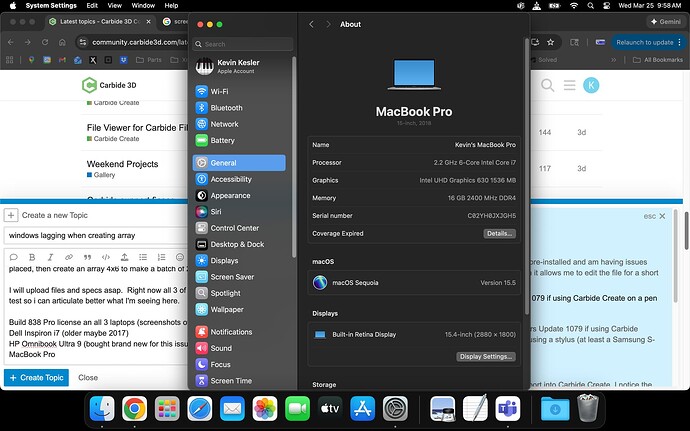690x431 pixels.
Task: Open the System Settings menu bar item
Action: (x=51, y=6)
